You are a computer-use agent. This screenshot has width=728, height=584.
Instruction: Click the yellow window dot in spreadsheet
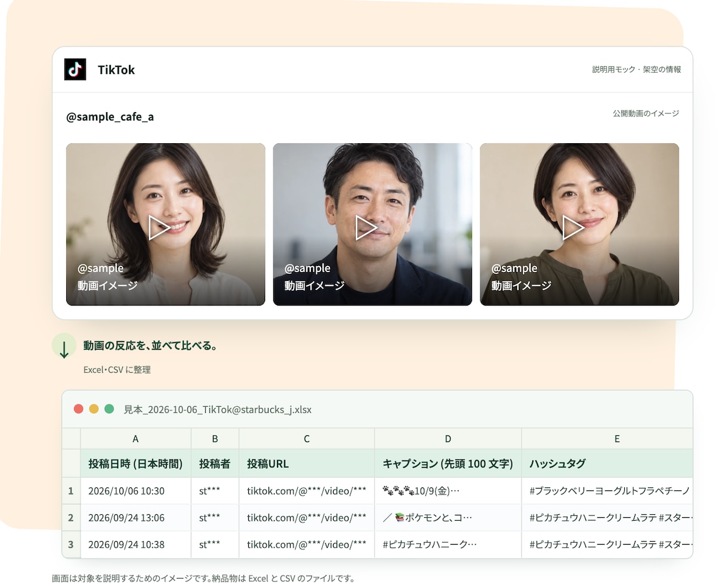click(x=94, y=409)
